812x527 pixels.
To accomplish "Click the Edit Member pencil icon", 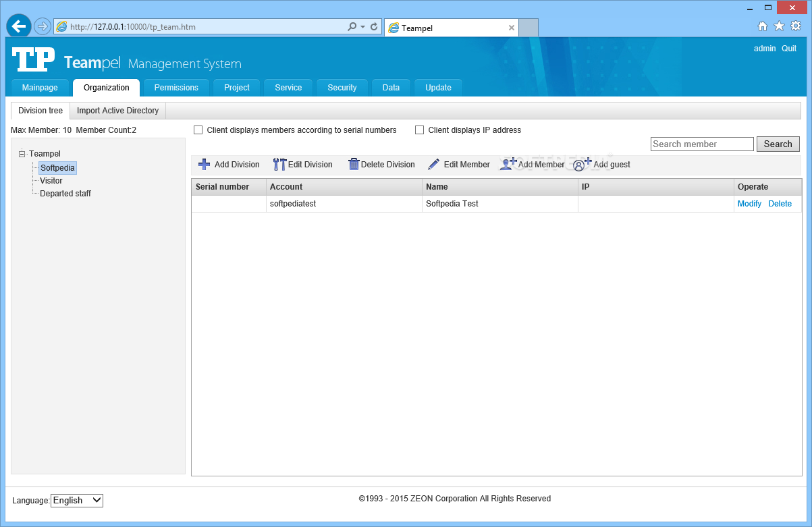I will 434,164.
